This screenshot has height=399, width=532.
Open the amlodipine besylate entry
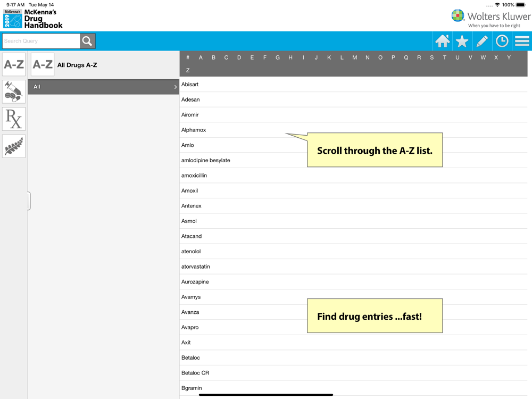tap(353, 161)
